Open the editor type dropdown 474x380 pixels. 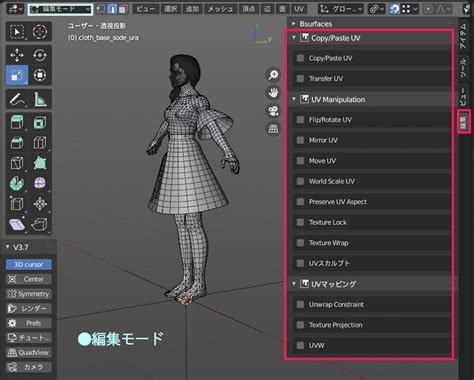coord(15,9)
